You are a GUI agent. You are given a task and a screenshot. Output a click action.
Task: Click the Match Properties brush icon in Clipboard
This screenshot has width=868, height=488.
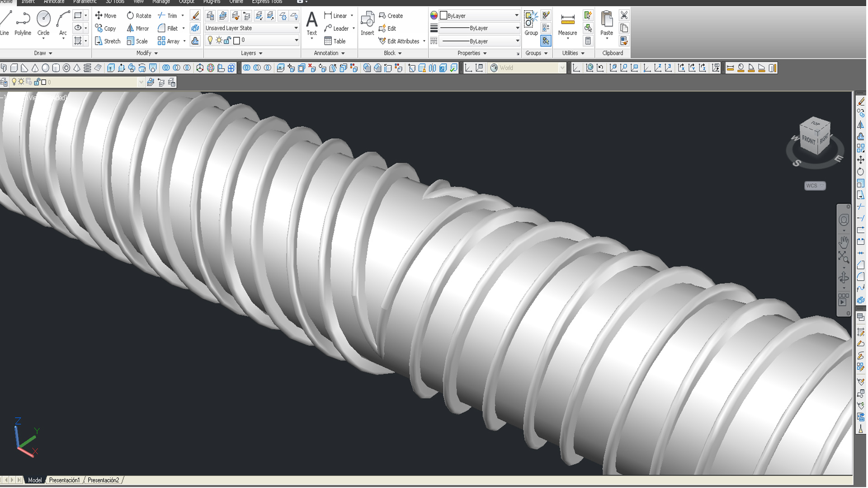coord(624,41)
